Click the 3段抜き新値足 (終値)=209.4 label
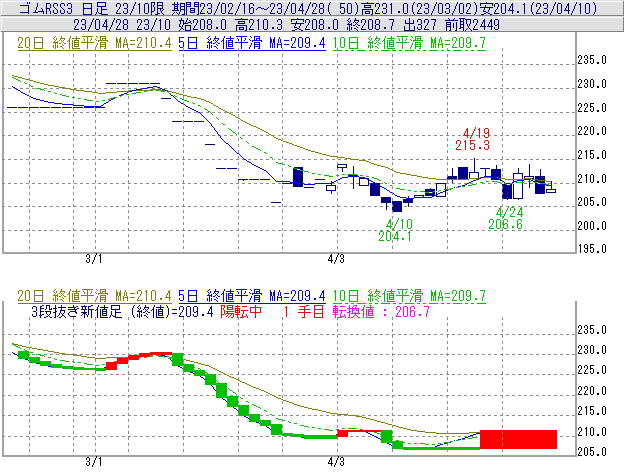Viewport: 624px width, 475px height. pyautogui.click(x=123, y=311)
